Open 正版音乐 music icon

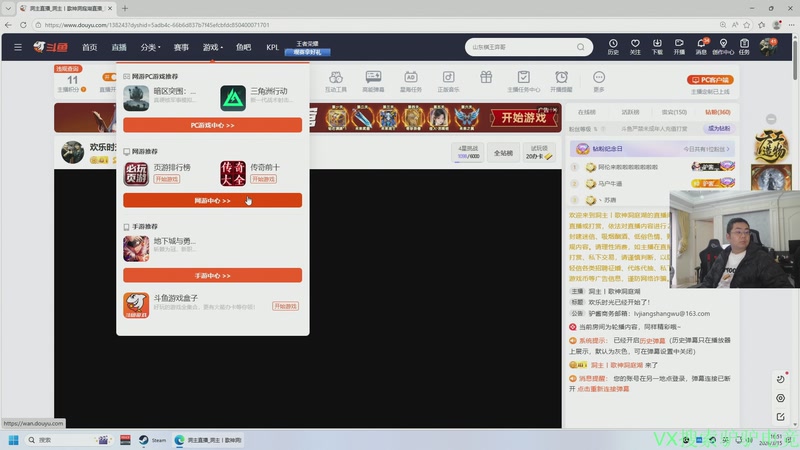[x=448, y=82]
